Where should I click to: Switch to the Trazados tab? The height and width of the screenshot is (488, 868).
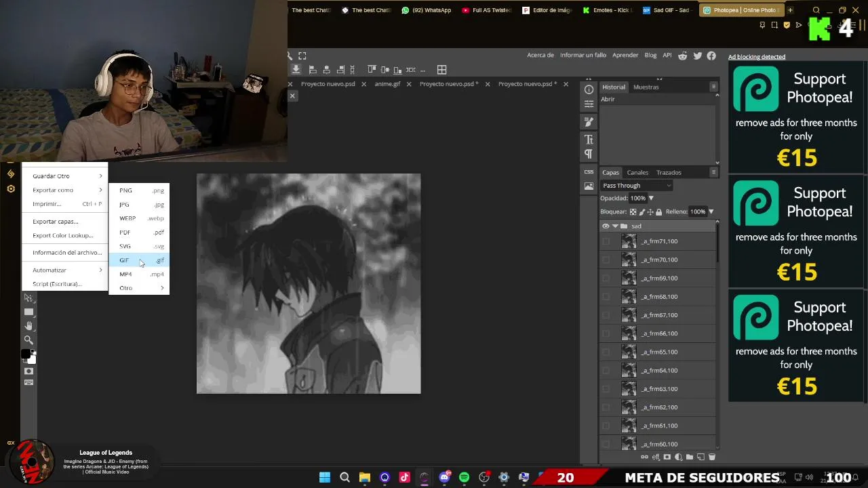(x=669, y=173)
